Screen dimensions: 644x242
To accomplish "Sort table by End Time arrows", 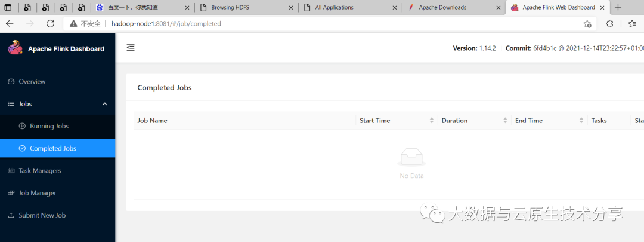I will coord(581,121).
